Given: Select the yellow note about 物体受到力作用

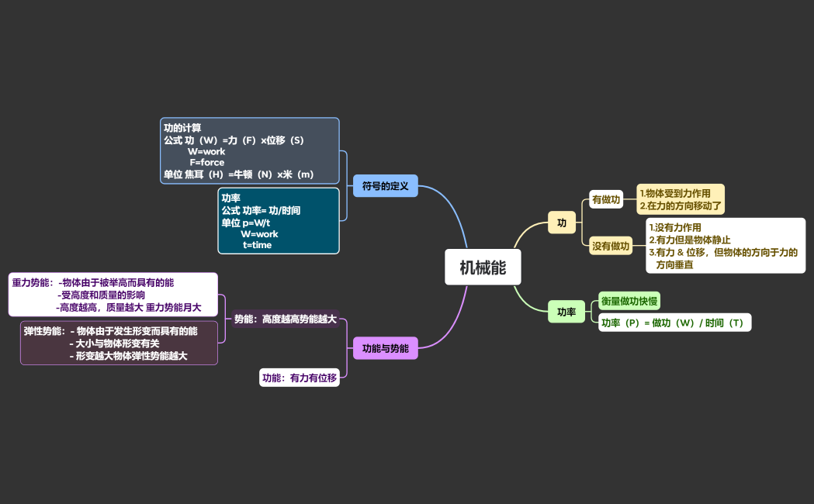Looking at the screenshot, I should point(679,197).
